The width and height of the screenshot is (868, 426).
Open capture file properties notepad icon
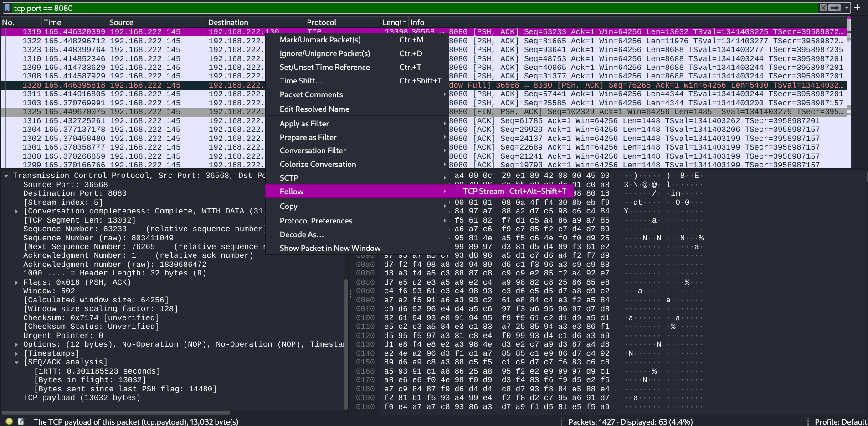coord(21,421)
